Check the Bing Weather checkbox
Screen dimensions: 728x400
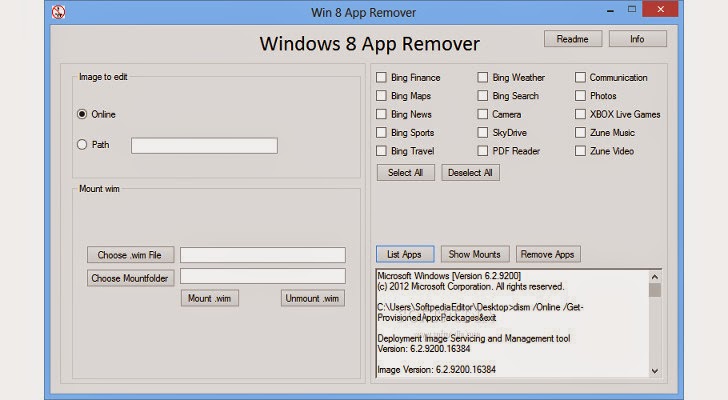483,77
